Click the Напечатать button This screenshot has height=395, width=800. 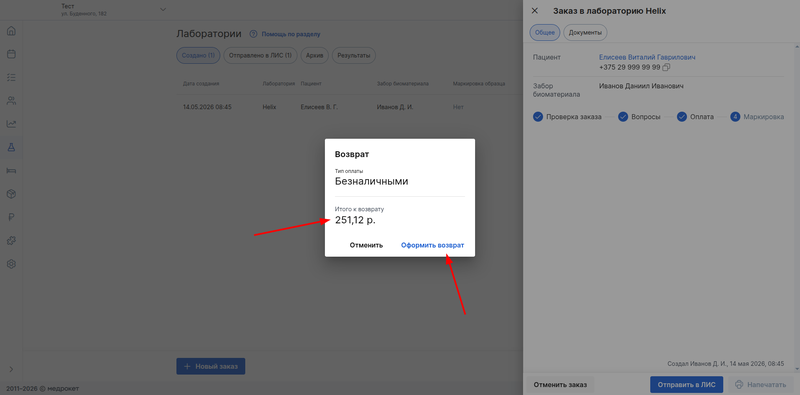pos(760,385)
